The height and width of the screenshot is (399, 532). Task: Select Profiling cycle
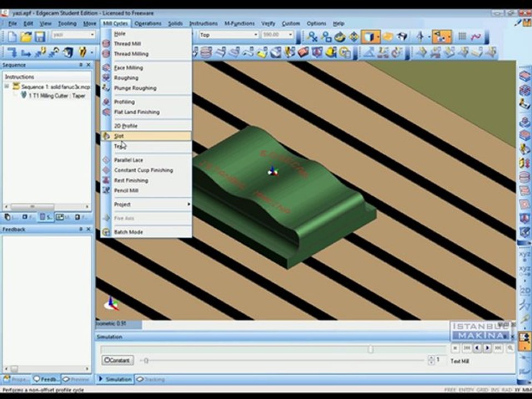tap(146, 102)
